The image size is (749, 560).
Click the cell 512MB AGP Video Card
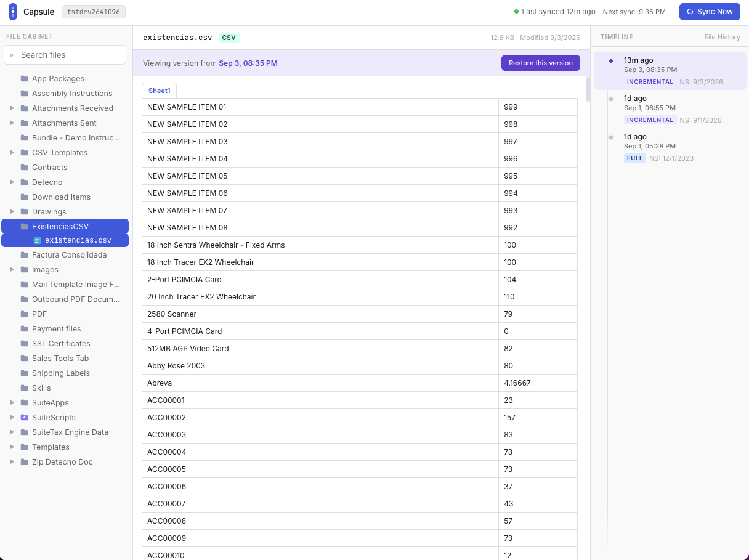320,349
